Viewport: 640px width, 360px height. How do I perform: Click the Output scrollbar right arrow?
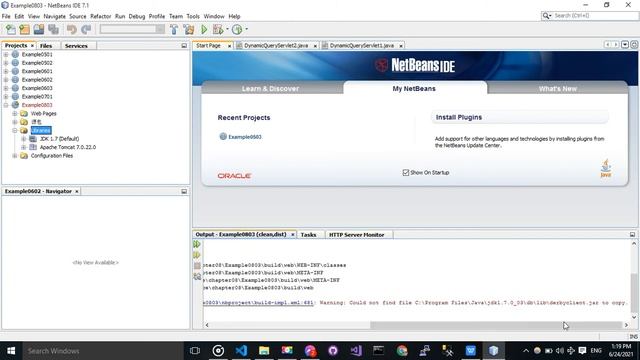pyautogui.click(x=626, y=325)
